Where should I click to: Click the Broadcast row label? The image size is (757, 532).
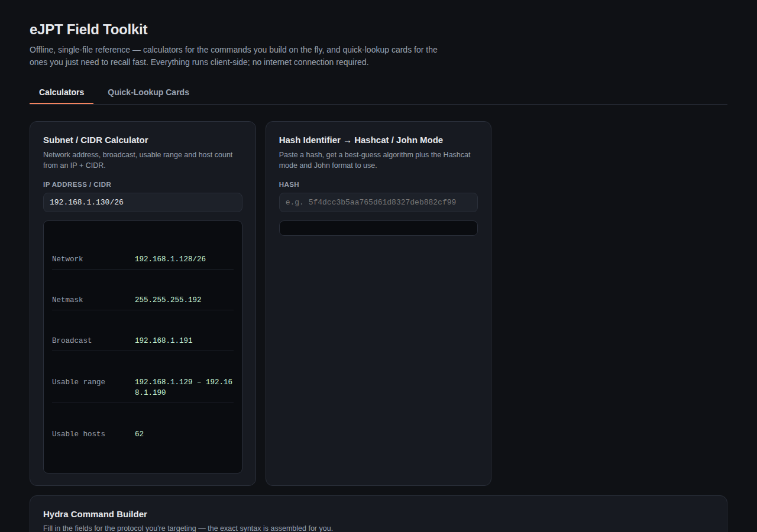point(72,340)
